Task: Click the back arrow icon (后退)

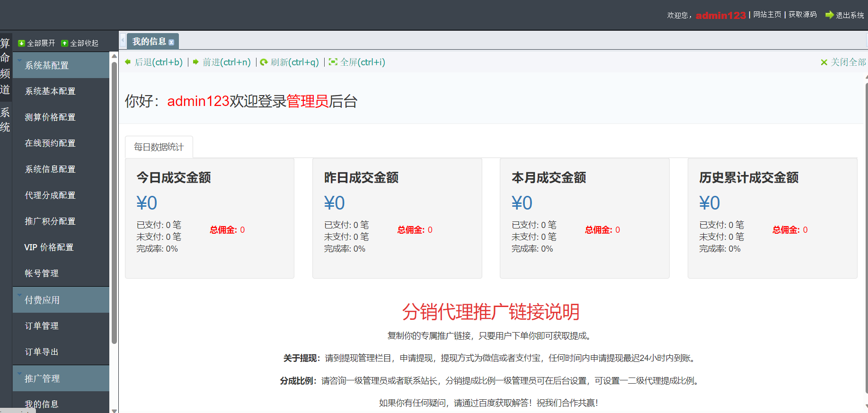Action: click(x=128, y=62)
